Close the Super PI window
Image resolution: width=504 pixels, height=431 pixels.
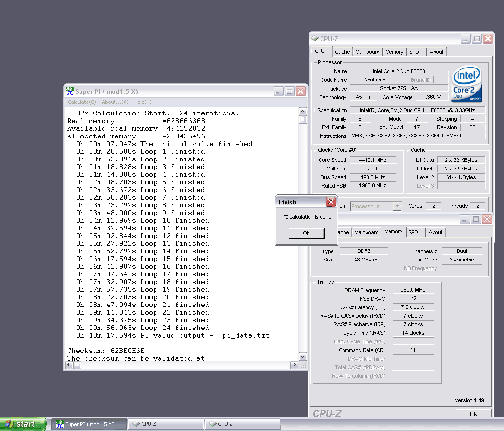coord(300,91)
